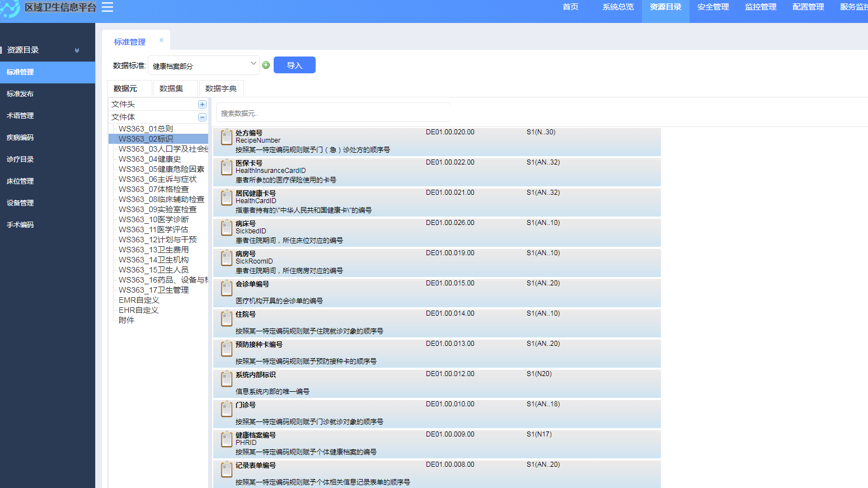Open 标准管理 in the sidebar

[48, 72]
